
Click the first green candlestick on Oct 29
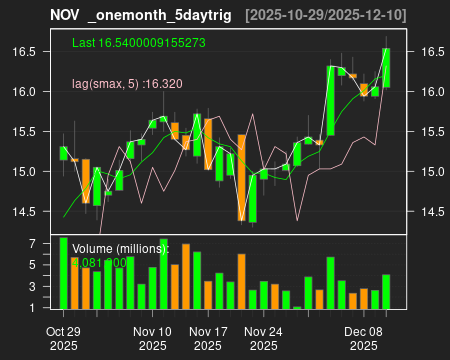coord(63,153)
